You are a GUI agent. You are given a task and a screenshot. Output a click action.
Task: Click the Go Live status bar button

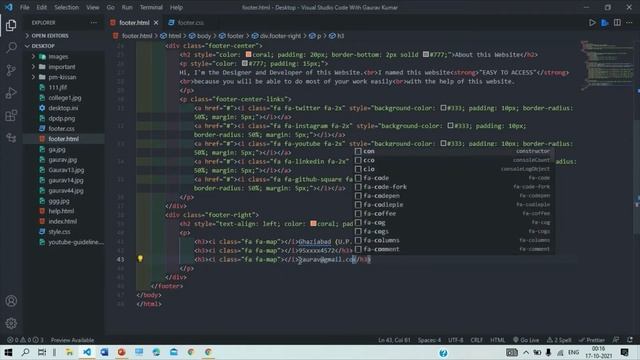[x=526, y=340]
